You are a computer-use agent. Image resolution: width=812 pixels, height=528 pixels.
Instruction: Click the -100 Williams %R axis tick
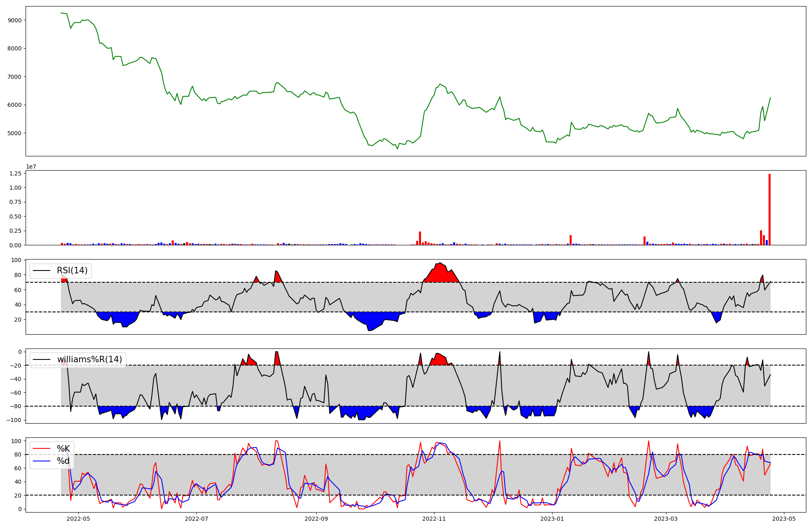(x=14, y=420)
